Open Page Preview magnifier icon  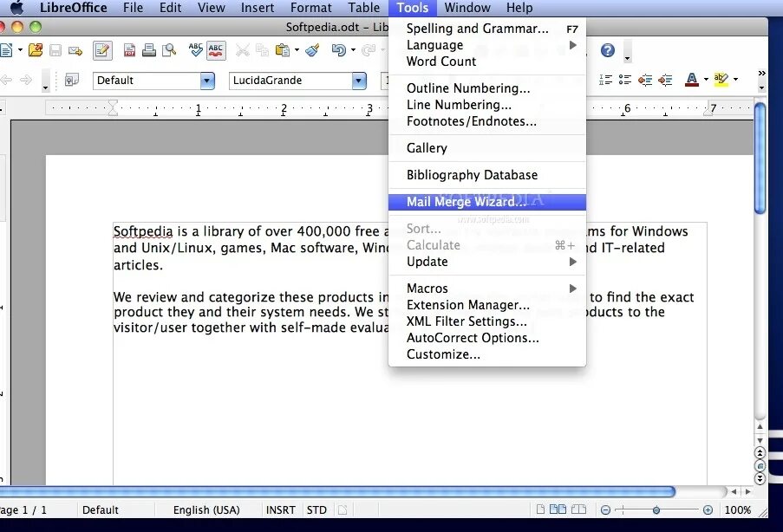tap(169, 50)
